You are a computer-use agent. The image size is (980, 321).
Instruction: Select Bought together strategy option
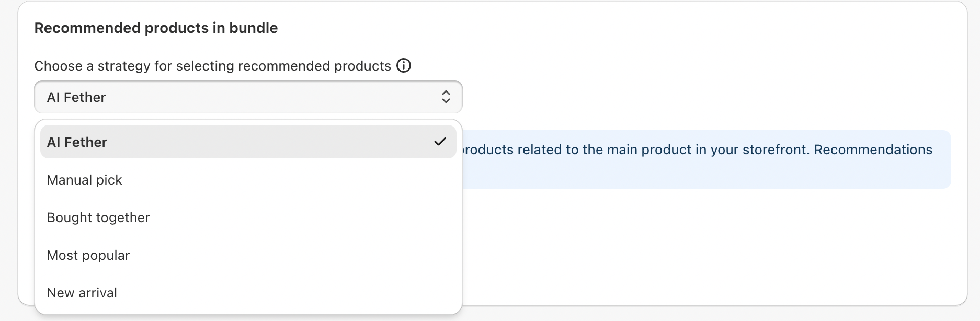98,217
